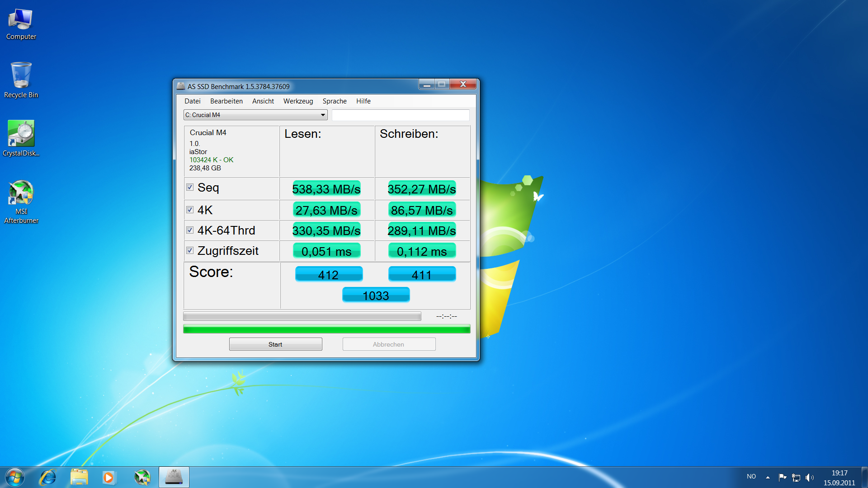Image resolution: width=868 pixels, height=488 pixels.
Task: Click the write access time 0,112 ms
Action: tap(422, 251)
